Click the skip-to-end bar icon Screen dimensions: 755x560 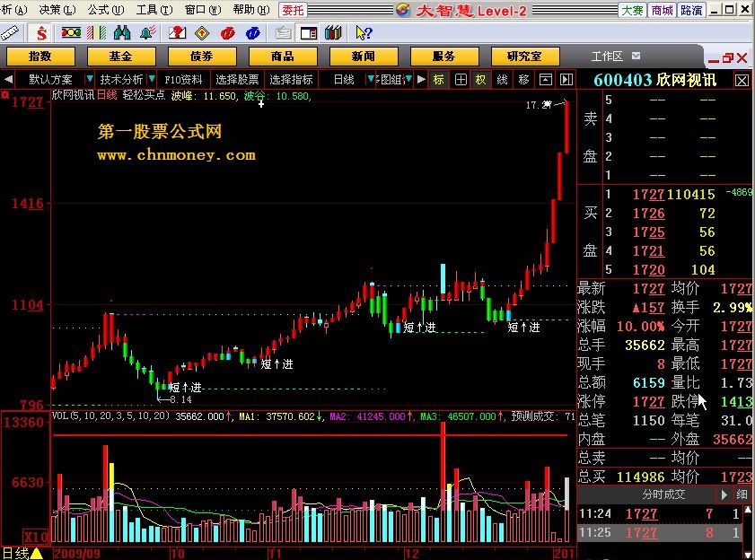(566, 80)
